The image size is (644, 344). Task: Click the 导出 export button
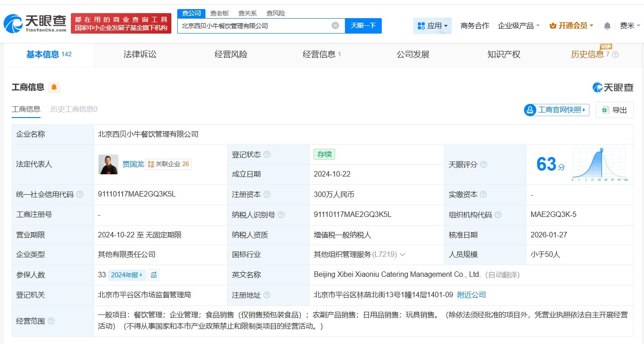[614, 110]
